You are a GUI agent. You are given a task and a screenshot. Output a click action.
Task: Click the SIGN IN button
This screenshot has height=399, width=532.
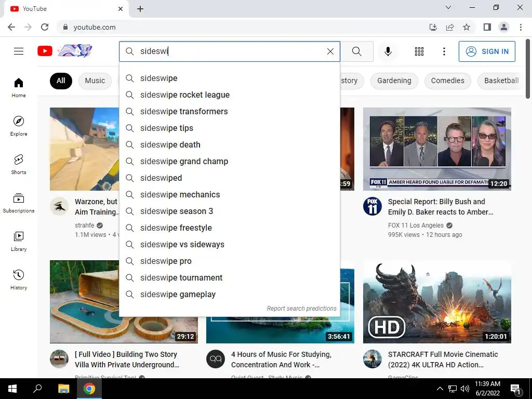487,51
